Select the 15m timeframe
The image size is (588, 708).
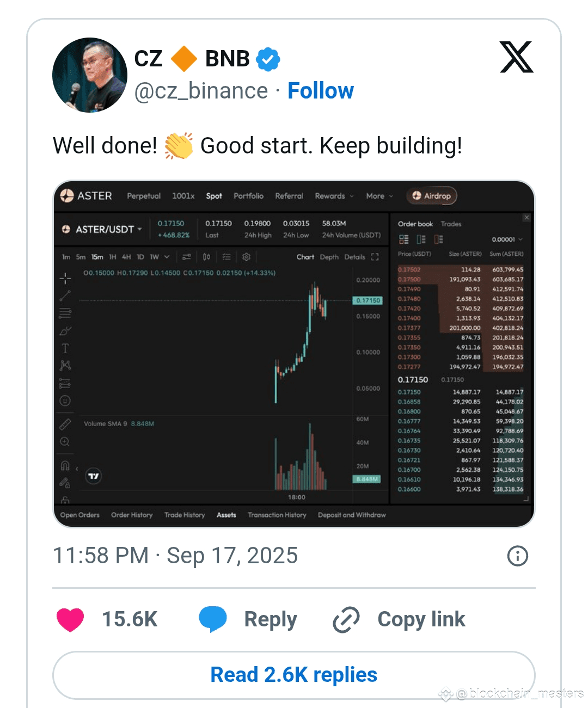coord(97,257)
